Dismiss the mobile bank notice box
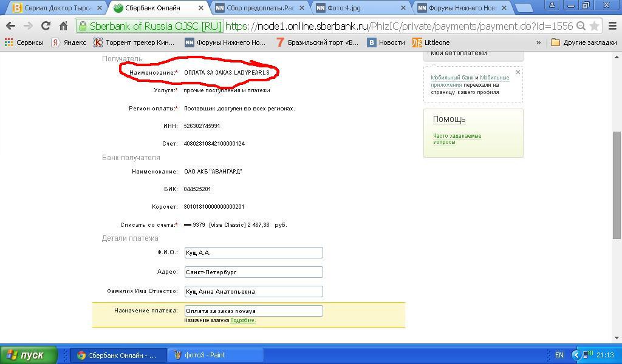Screen dimensions: 622x364 click(x=518, y=72)
